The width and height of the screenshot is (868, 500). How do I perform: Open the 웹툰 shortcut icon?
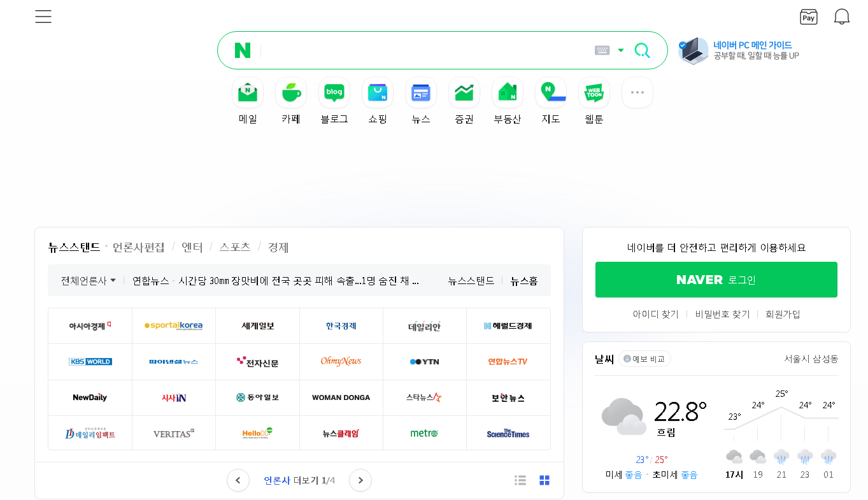pos(594,93)
